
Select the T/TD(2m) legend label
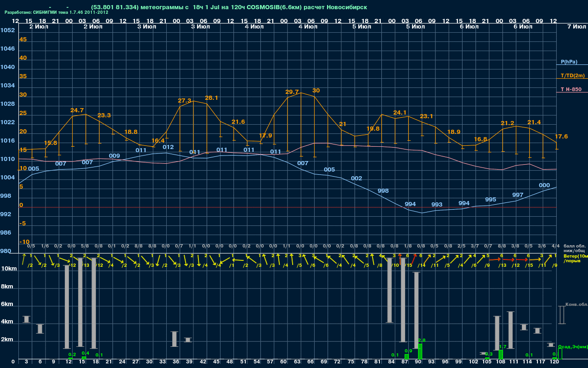572,75
